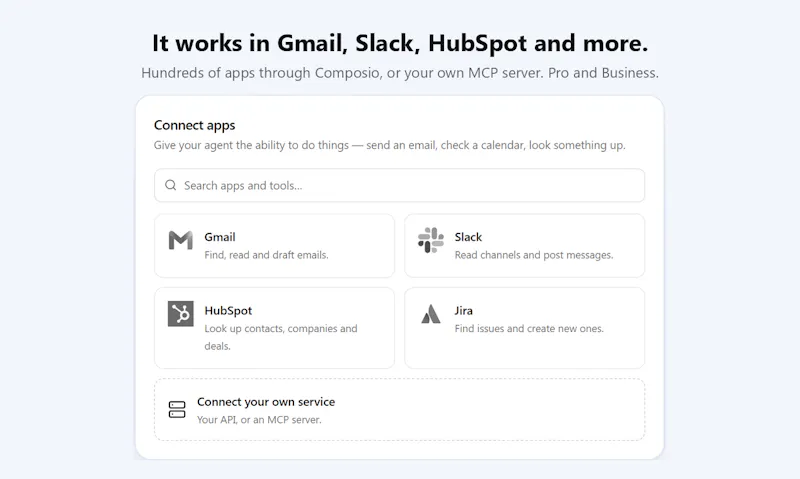Click the Connect apps heading
Image resolution: width=800 pixels, height=479 pixels.
pos(194,125)
